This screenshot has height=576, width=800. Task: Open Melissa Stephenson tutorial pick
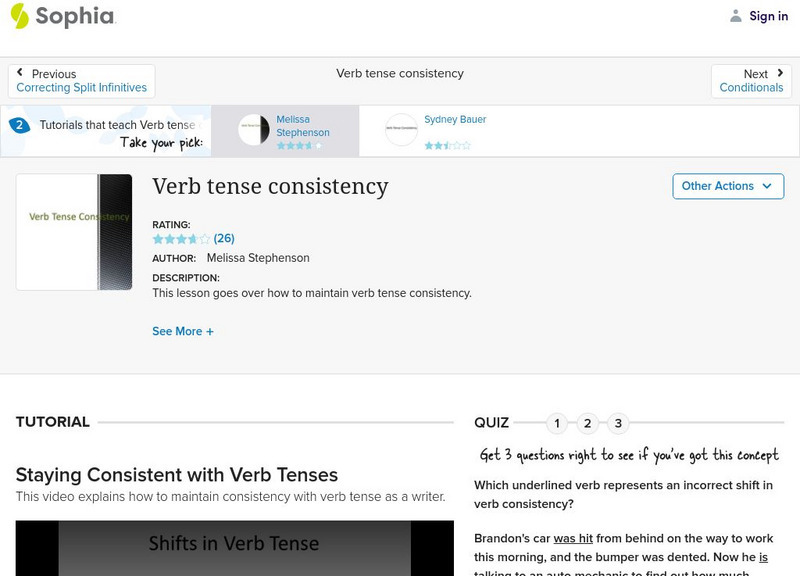pos(302,126)
